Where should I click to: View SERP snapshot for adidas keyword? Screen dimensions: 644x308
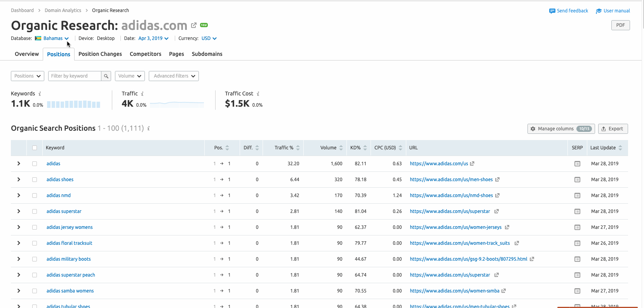[577, 164]
